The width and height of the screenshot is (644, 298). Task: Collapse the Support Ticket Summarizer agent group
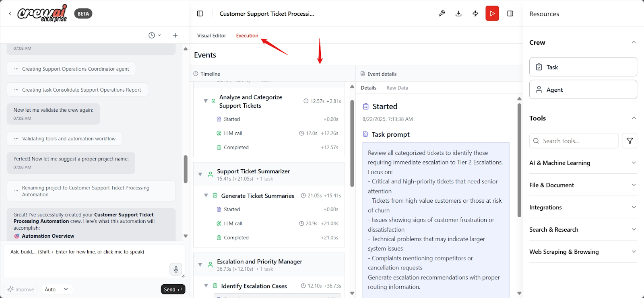(x=200, y=175)
